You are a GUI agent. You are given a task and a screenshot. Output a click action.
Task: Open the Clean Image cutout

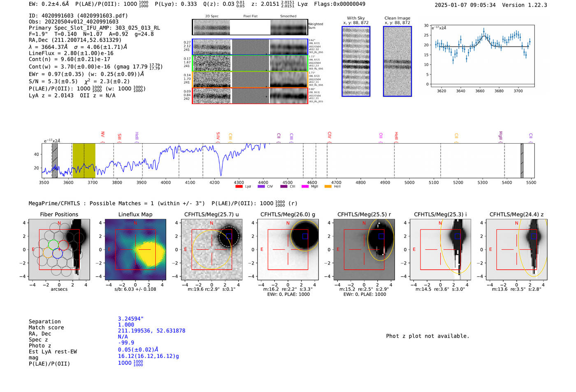point(397,61)
